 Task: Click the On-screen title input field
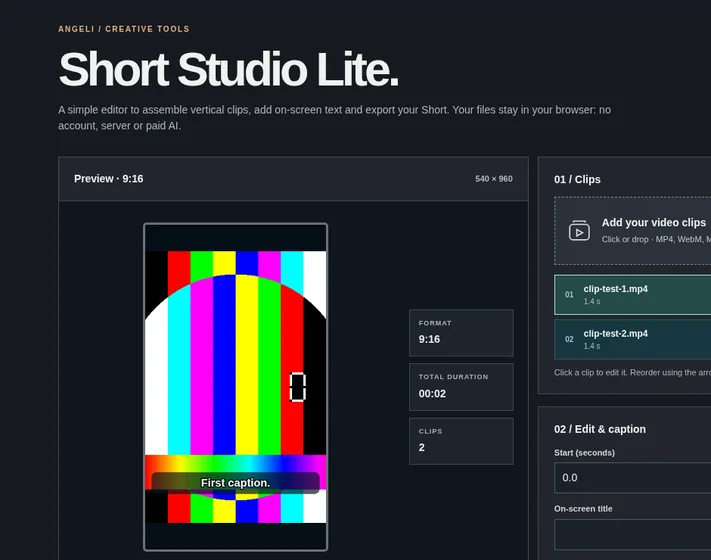point(633,535)
